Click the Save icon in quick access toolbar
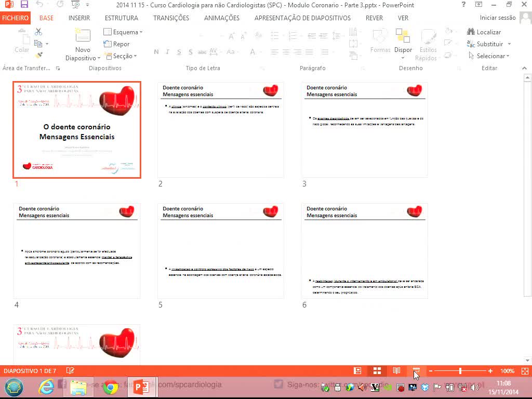 click(x=24, y=5)
